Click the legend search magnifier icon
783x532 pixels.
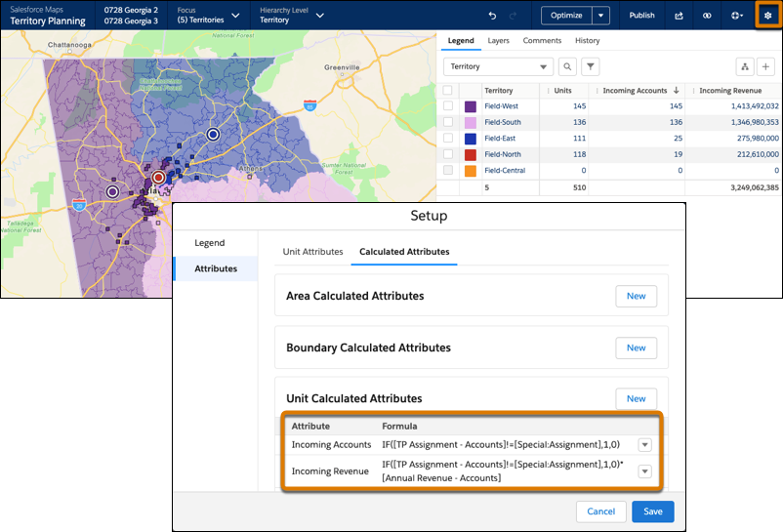(567, 66)
